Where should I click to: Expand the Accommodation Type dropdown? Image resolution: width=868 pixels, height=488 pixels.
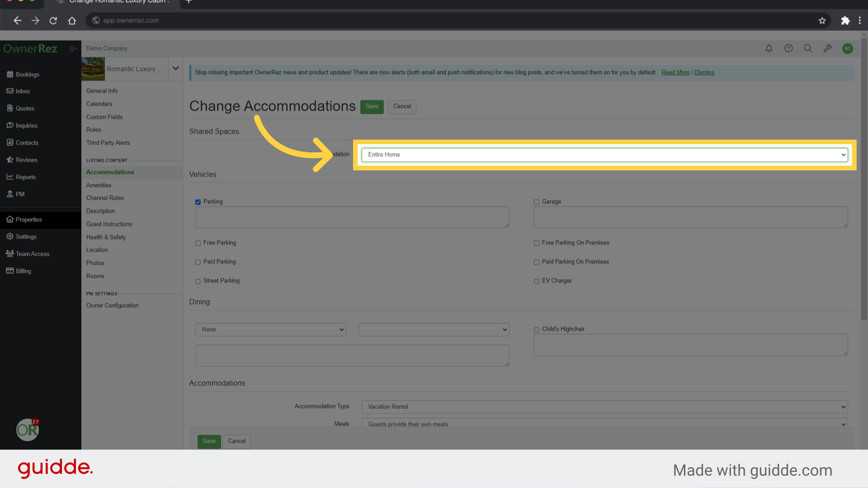pyautogui.click(x=604, y=407)
